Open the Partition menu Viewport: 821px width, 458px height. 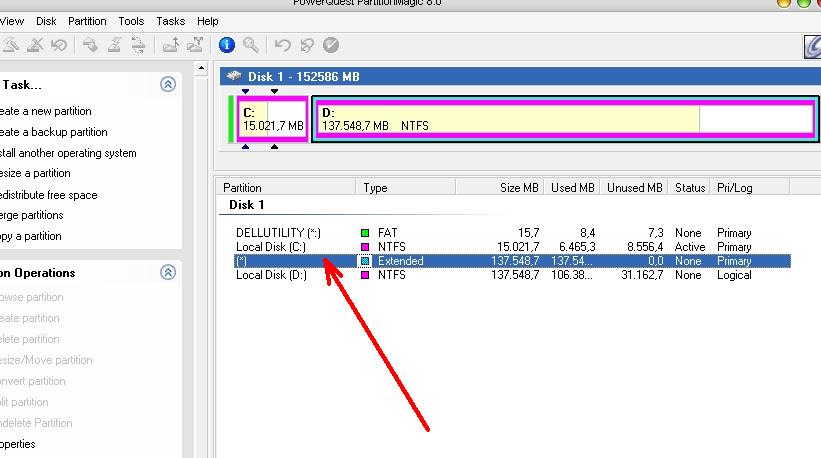[87, 21]
